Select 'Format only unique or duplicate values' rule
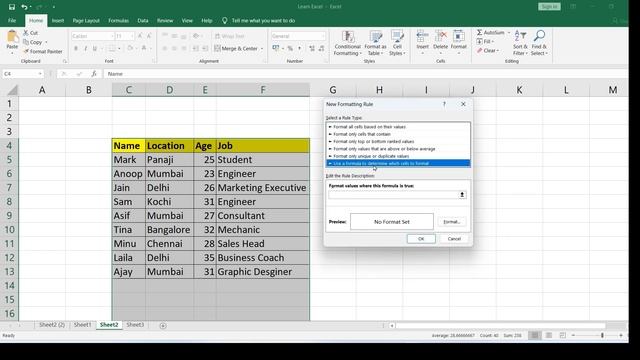Image resolution: width=640 pixels, height=360 pixels. (398, 156)
